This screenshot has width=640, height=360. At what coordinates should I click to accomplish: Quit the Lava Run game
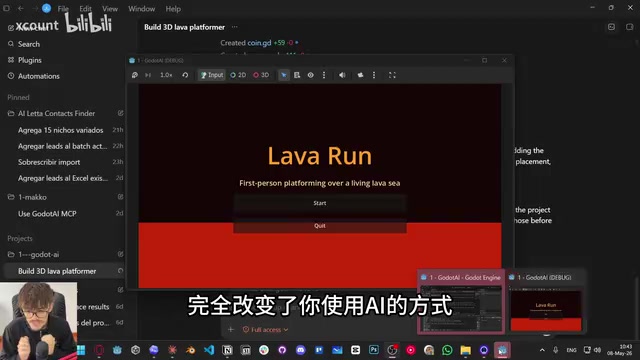[x=320, y=226]
